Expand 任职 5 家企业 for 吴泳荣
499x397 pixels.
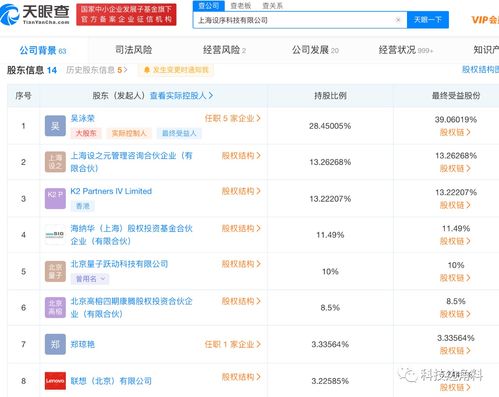[233, 118]
